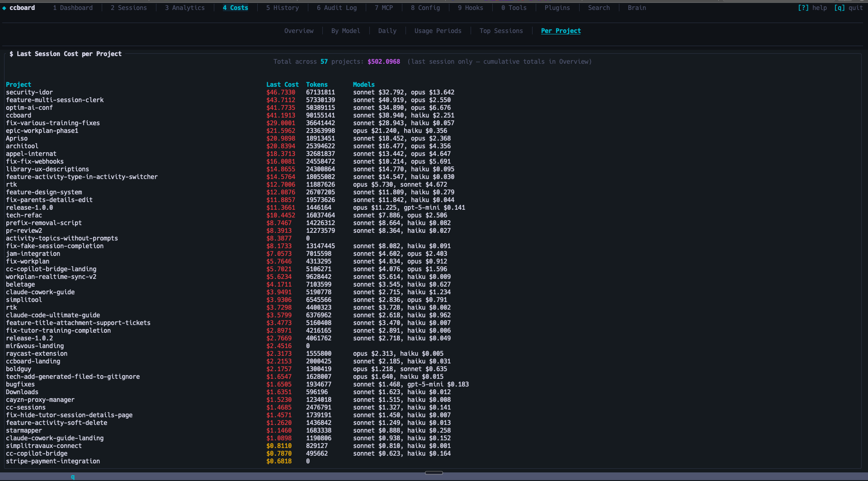Click the [?] help shortcut
Screen dimensions: 868x481
pos(812,8)
